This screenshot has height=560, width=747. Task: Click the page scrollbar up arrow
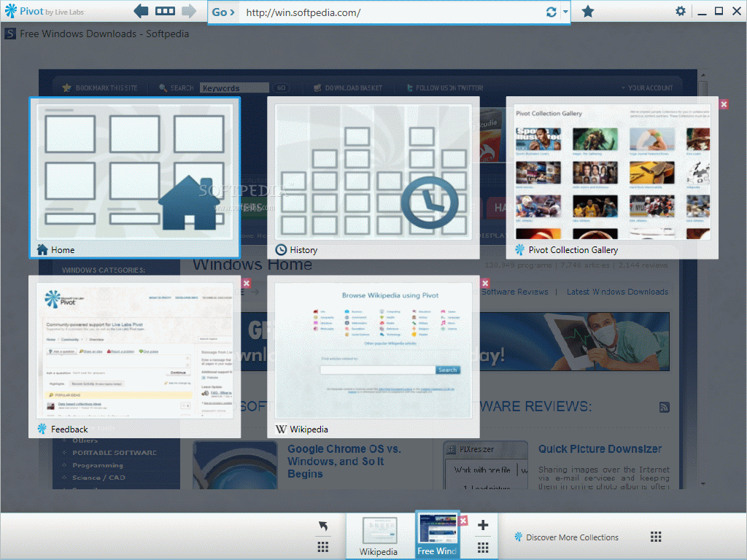pos(703,75)
